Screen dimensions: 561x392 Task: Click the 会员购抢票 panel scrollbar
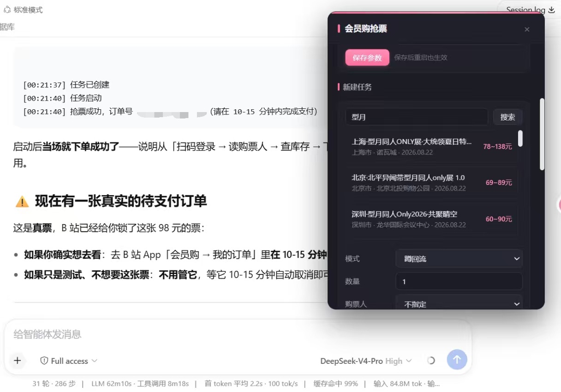pos(542,134)
